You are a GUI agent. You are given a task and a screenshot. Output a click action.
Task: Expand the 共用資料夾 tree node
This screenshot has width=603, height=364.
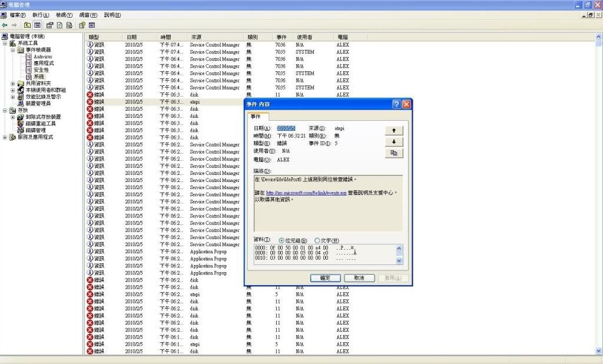pos(13,83)
